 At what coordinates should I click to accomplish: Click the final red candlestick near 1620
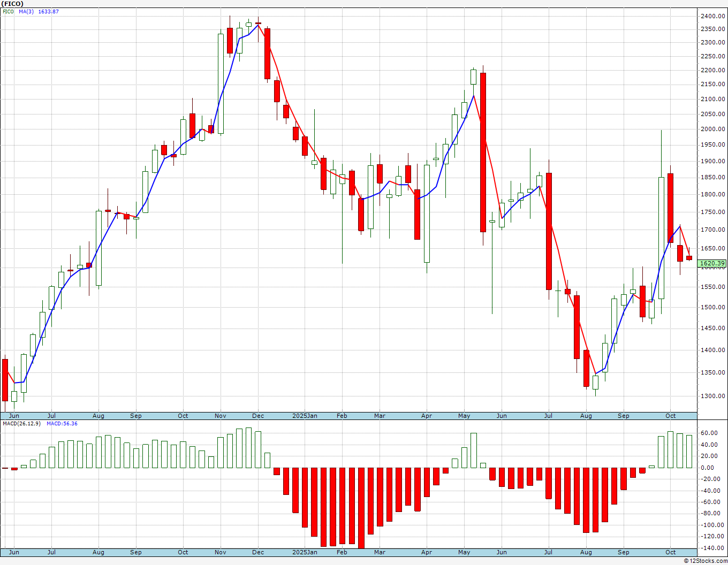(689, 258)
